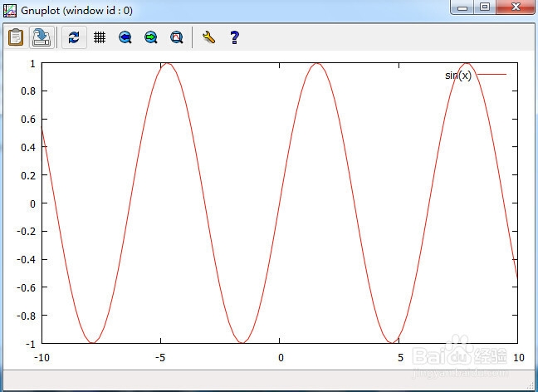The height and width of the screenshot is (392, 538).
Task: Maximize the Gnuplot window
Action: click(x=485, y=7)
